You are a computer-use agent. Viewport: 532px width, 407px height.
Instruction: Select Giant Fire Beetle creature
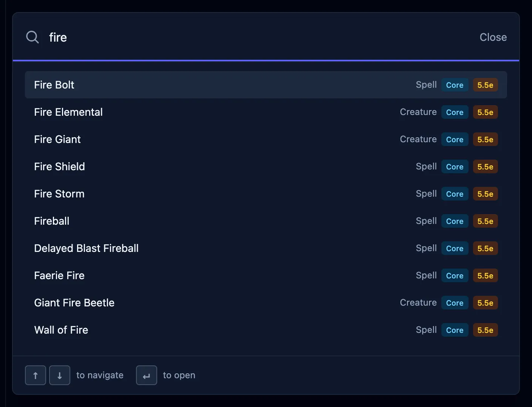pyautogui.click(x=266, y=303)
